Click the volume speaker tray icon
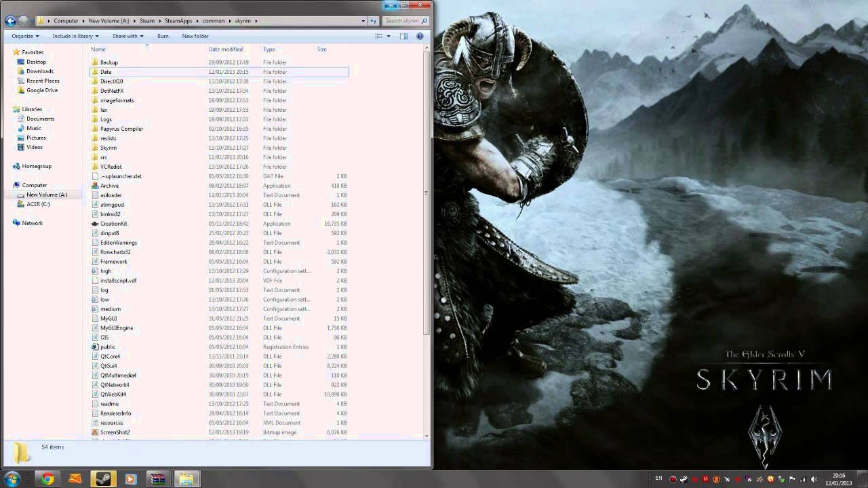The image size is (868, 488). coord(815,479)
